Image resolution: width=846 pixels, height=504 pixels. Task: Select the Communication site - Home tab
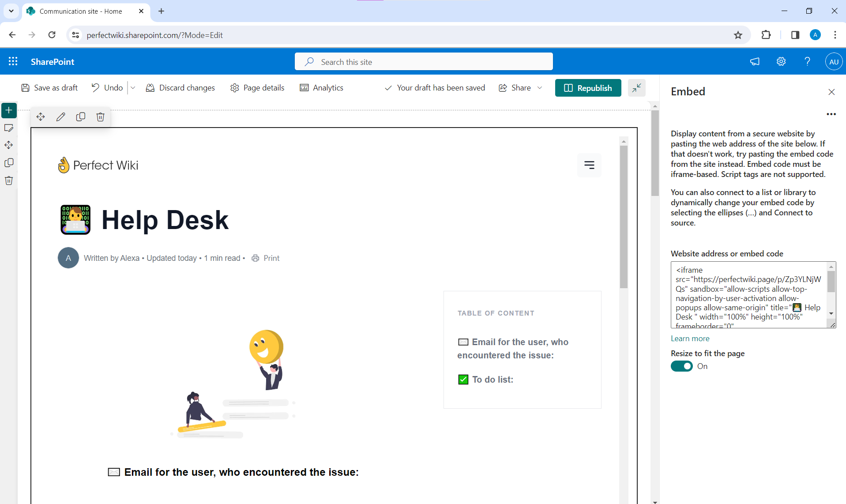click(x=86, y=11)
